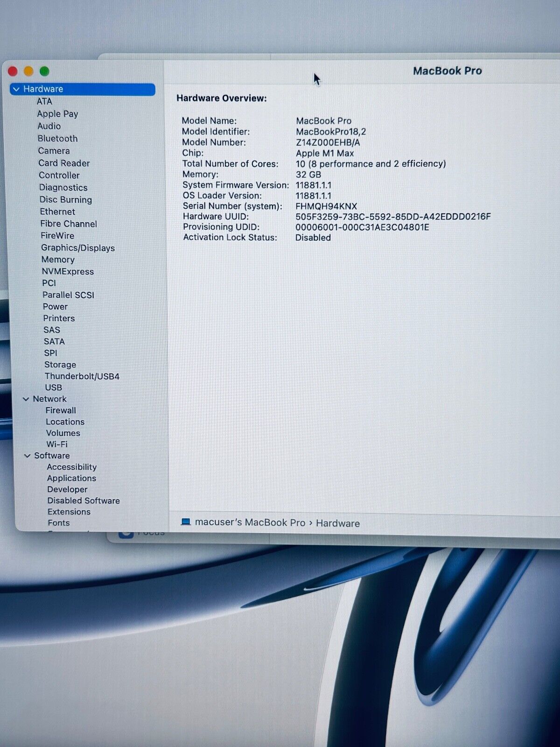This screenshot has height=747, width=560.
Task: Open Disabled Software entry
Action: pyautogui.click(x=84, y=500)
